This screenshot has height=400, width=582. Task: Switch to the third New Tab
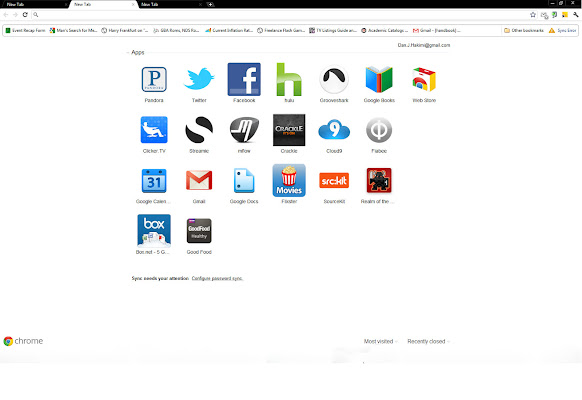tap(169, 4)
